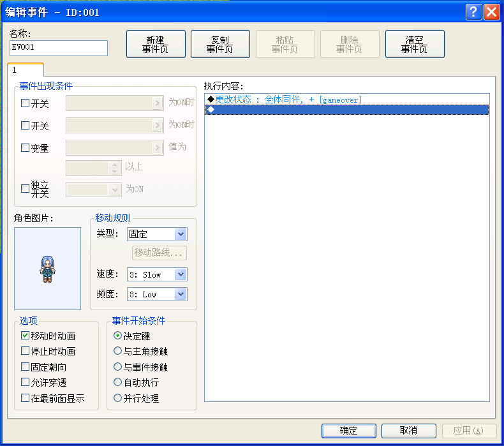Check 停止时动画 option
The image size is (504, 446).
[x=25, y=351]
